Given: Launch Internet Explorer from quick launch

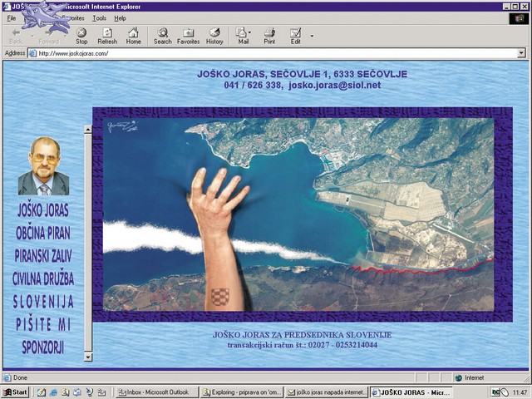Looking at the screenshot, I should tap(53, 392).
